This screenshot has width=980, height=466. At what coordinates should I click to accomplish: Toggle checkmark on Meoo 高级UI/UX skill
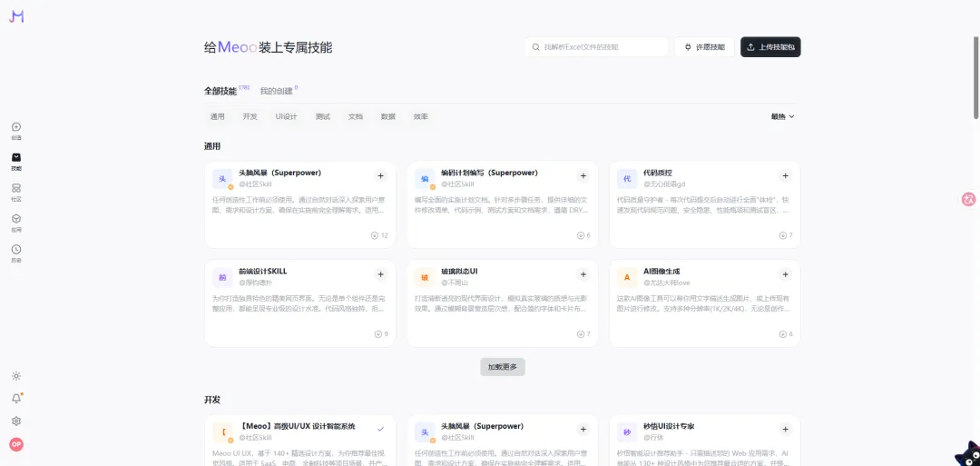pyautogui.click(x=380, y=429)
